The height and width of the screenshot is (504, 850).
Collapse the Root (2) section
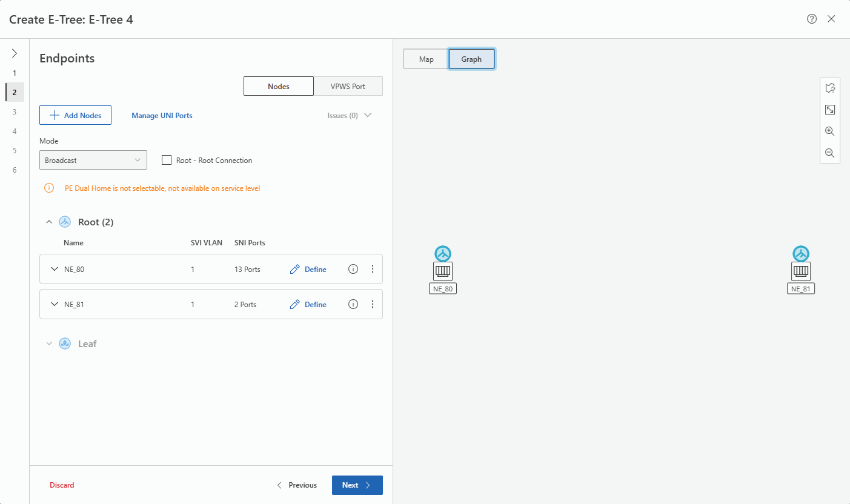click(x=50, y=222)
